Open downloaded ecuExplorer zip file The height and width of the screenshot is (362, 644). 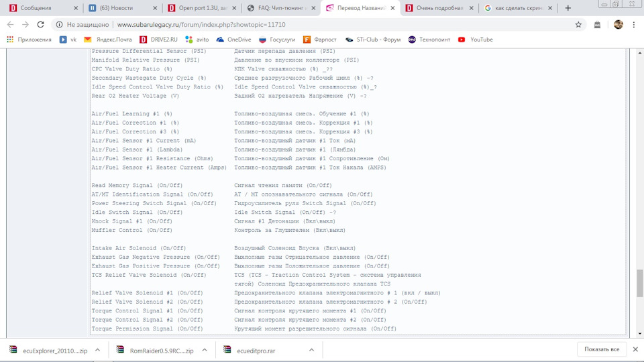click(48, 351)
